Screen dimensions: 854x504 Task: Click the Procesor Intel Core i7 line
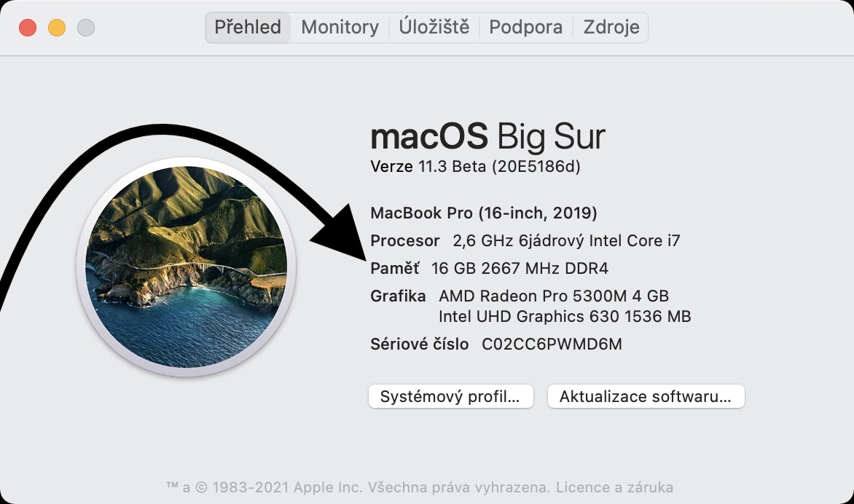[x=525, y=240]
